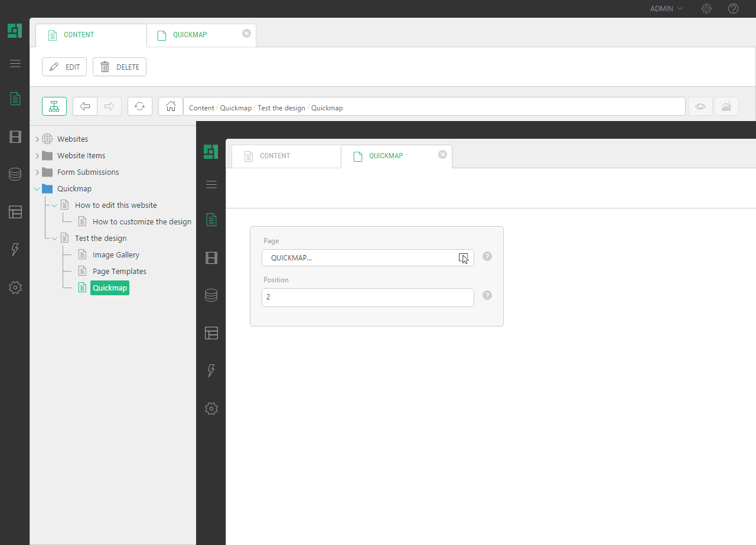This screenshot has height=545, width=756.
Task: Toggle the eye preview icon
Action: coord(700,106)
